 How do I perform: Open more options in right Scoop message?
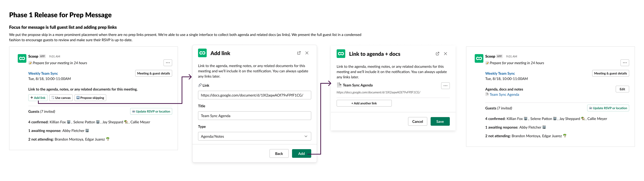625,63
